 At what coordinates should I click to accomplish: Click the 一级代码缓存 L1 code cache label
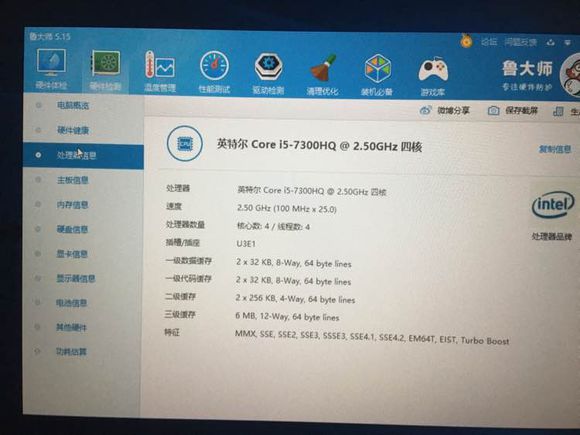(189, 279)
